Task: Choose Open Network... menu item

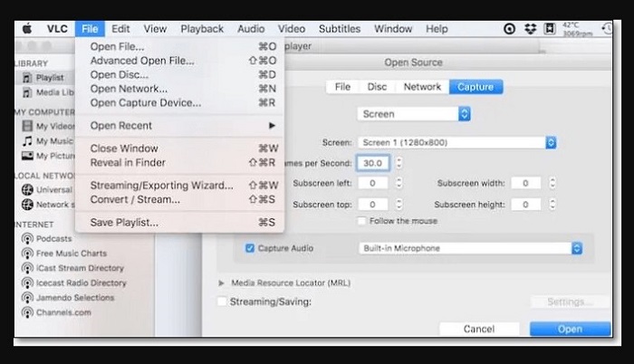Action: pyautogui.click(x=179, y=89)
